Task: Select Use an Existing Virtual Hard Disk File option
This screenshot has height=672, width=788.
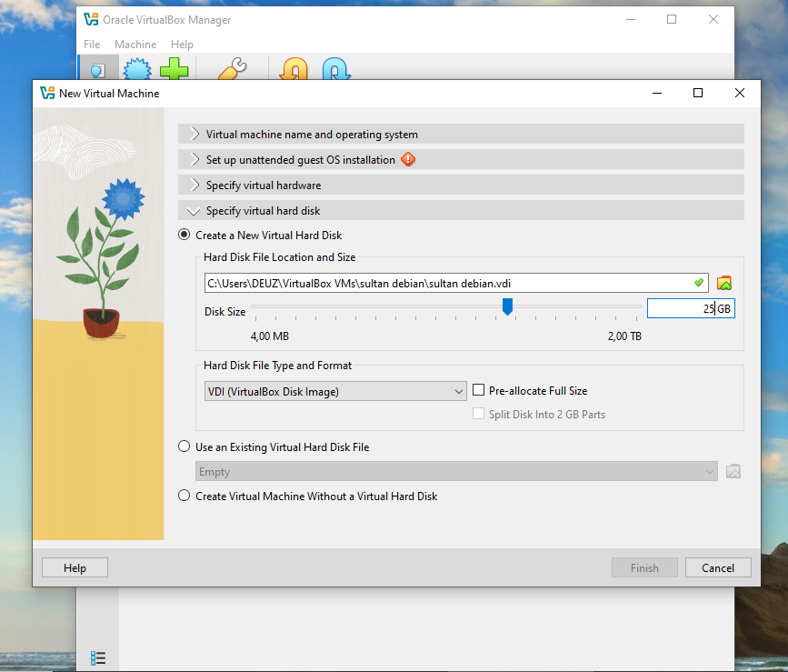Action: (x=184, y=446)
